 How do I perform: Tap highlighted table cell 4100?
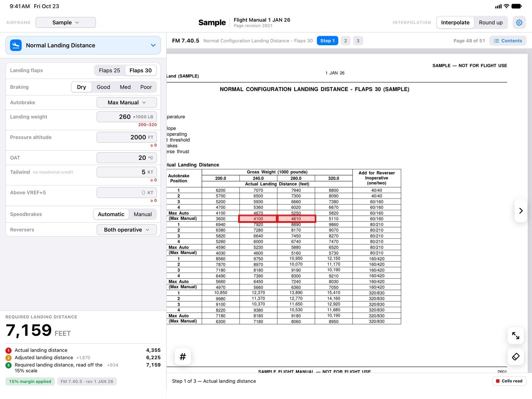pos(258,219)
